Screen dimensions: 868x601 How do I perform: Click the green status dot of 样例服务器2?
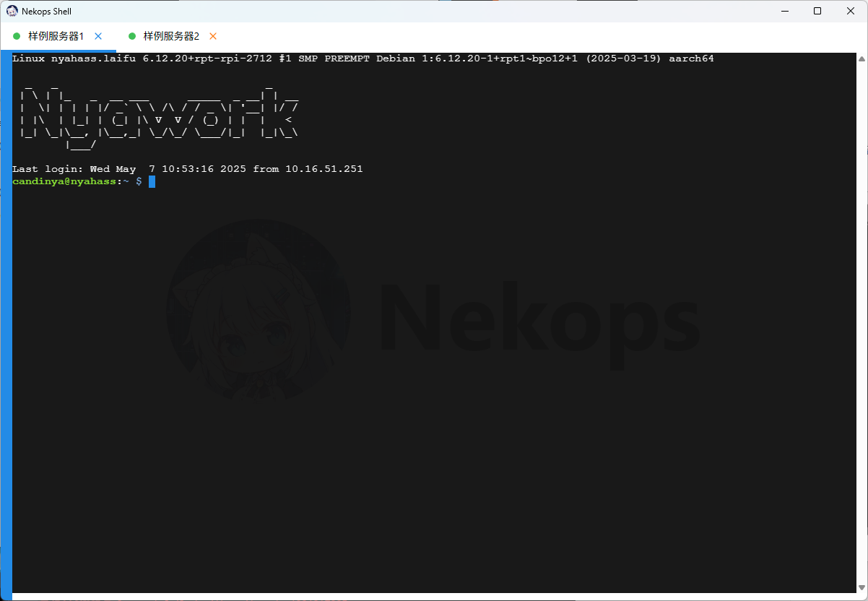[x=132, y=36]
